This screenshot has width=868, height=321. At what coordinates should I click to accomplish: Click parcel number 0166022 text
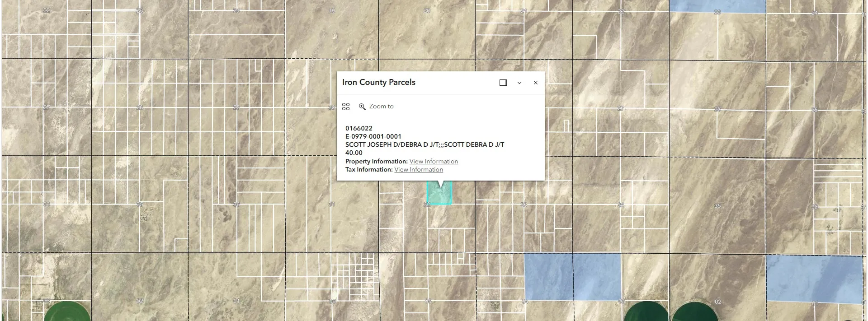359,128
